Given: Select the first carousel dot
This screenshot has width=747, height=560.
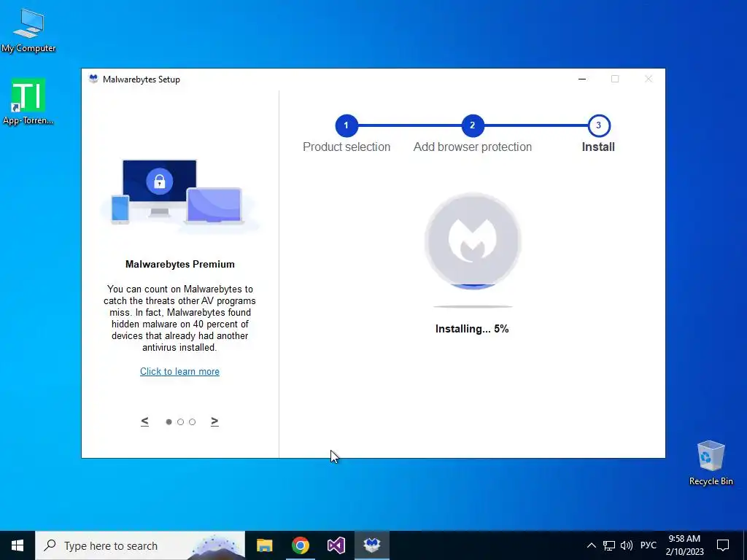Looking at the screenshot, I should coord(169,422).
